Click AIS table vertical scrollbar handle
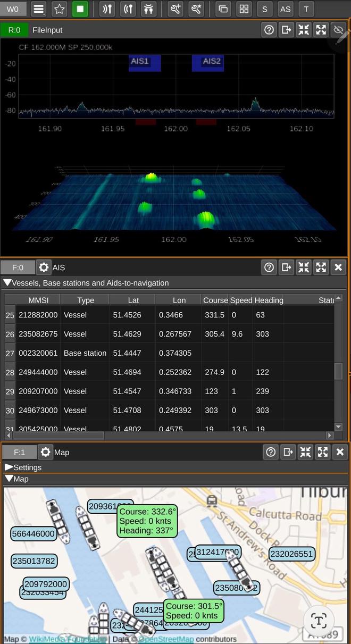Screen dimensions: 351x644 [338, 371]
